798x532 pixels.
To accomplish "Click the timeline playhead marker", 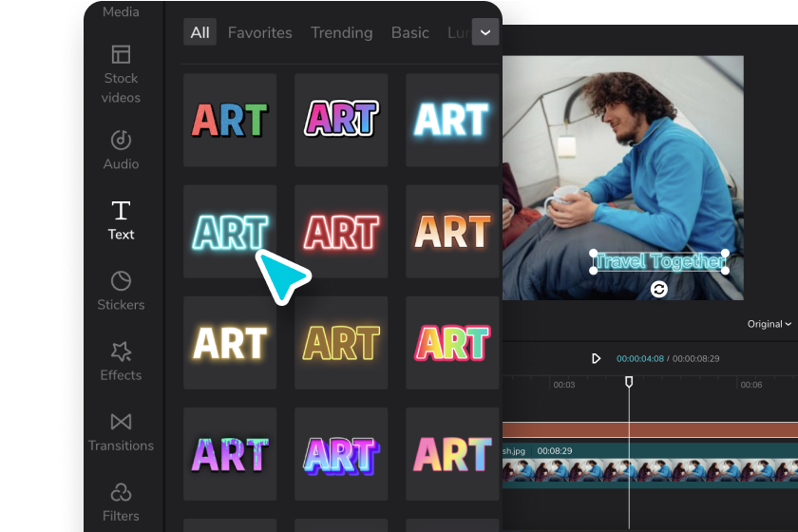I will click(x=629, y=382).
